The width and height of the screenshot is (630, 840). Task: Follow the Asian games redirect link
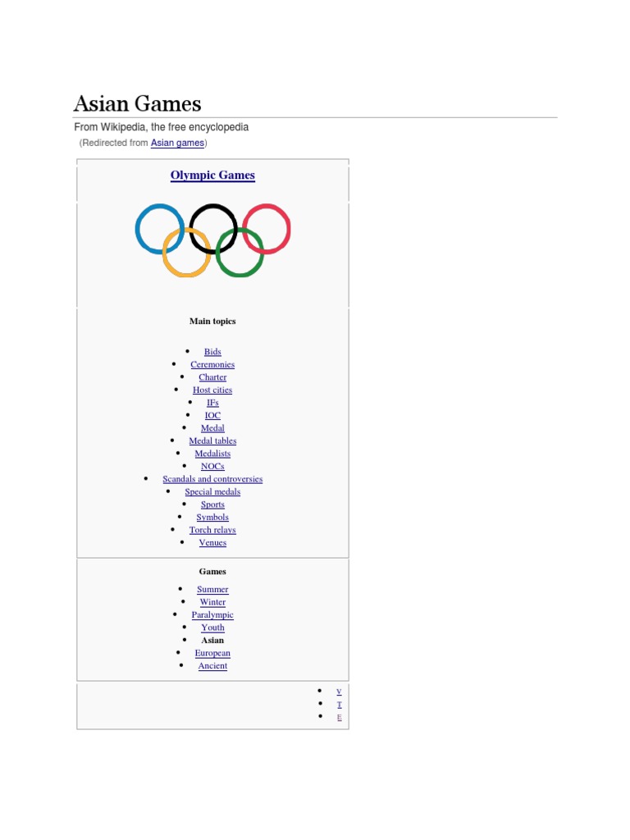178,143
